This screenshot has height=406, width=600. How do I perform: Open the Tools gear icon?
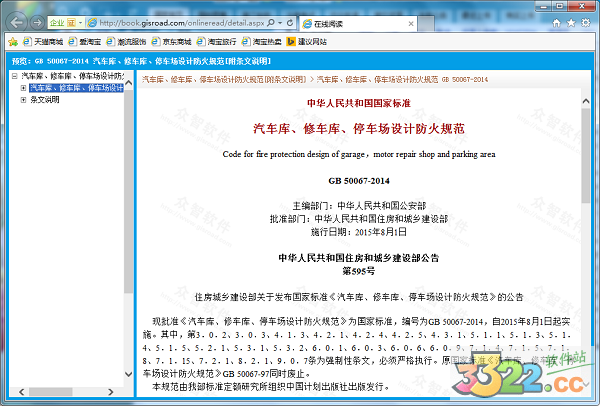pyautogui.click(x=586, y=23)
